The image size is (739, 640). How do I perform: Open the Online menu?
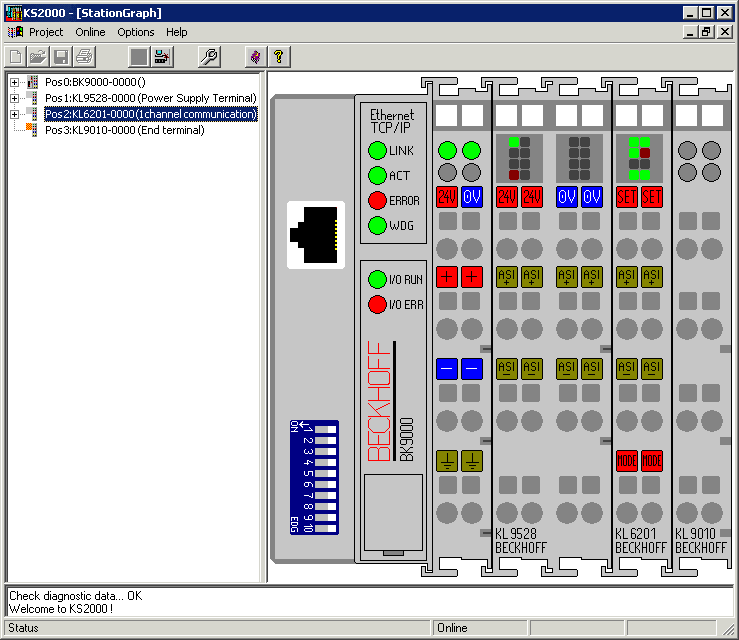point(90,32)
